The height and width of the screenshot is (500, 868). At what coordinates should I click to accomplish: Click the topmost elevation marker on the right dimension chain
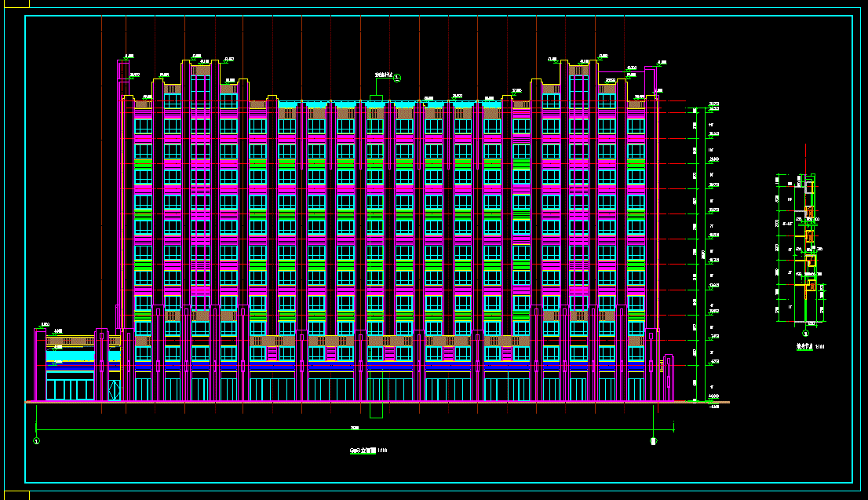[x=713, y=104]
